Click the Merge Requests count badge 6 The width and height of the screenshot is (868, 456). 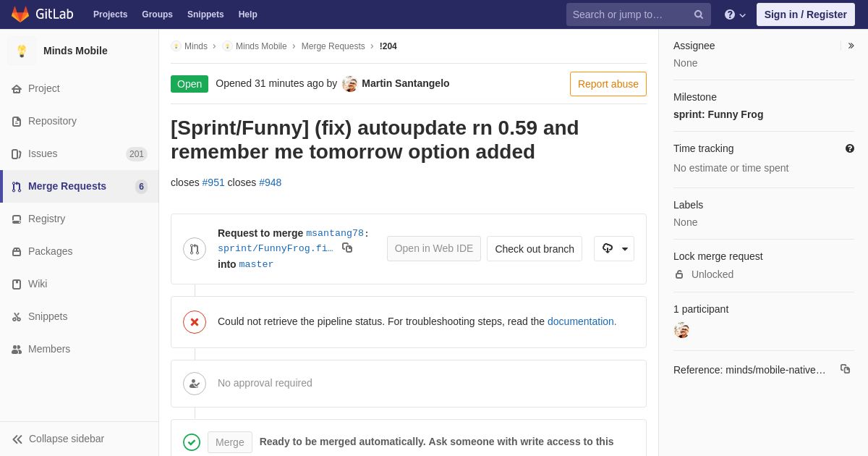tap(141, 187)
